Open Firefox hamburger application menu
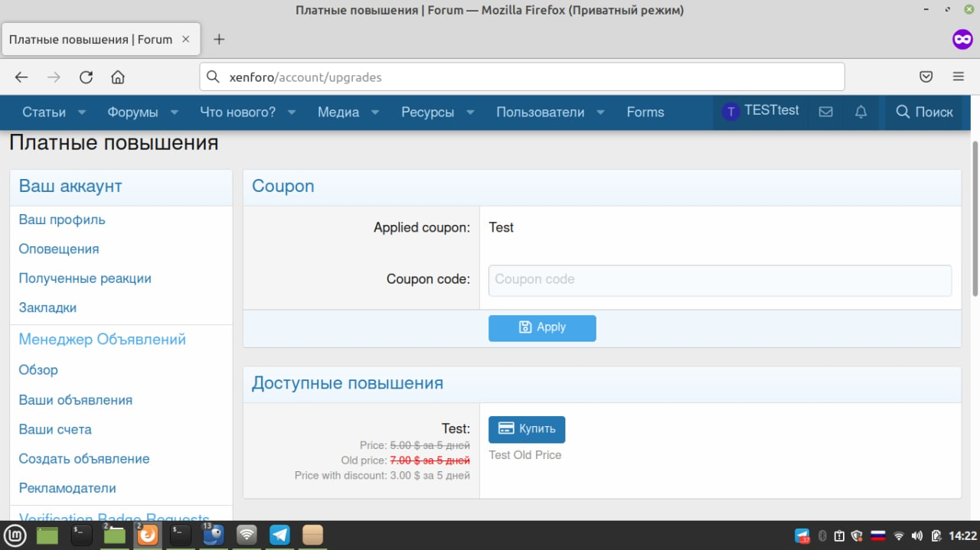Viewport: 980px width, 550px height. coord(958,77)
